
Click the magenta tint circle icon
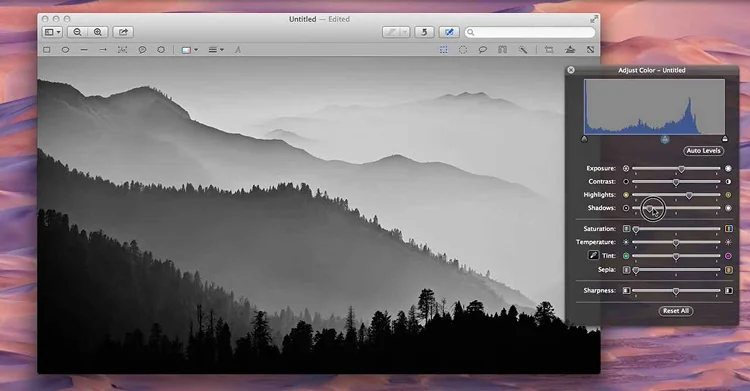[728, 256]
